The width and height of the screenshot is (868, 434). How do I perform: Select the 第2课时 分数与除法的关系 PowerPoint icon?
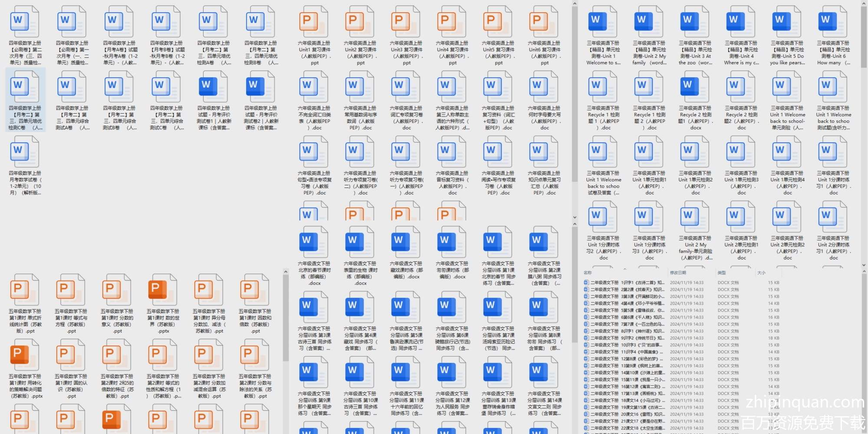[x=255, y=355]
